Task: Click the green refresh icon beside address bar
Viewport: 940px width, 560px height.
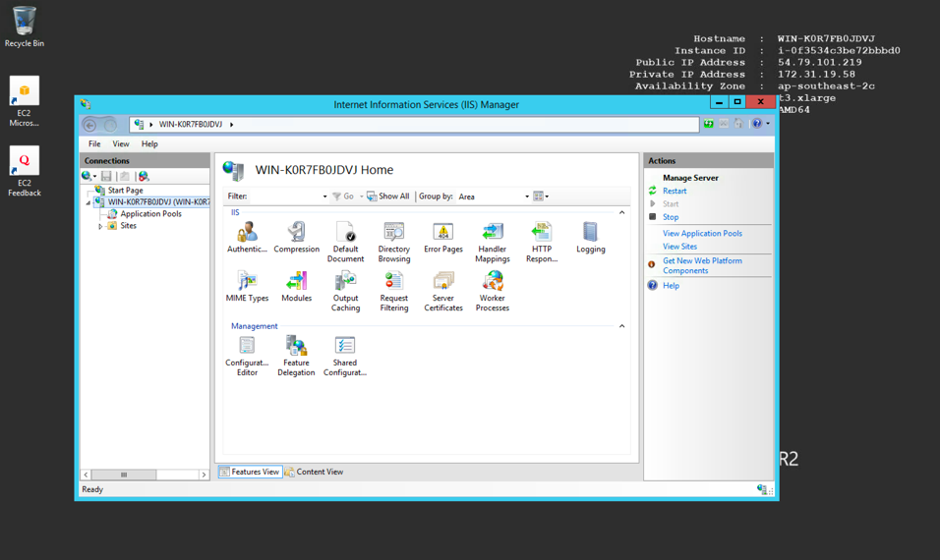Action: tap(709, 124)
